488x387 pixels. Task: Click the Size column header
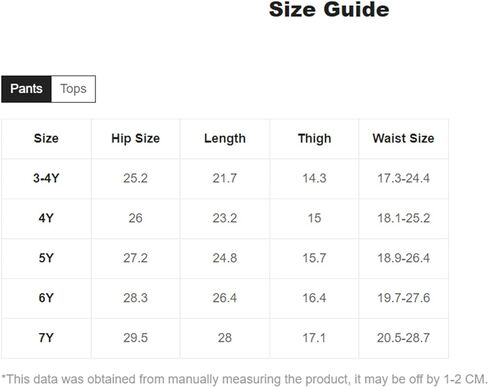pyautogui.click(x=46, y=138)
